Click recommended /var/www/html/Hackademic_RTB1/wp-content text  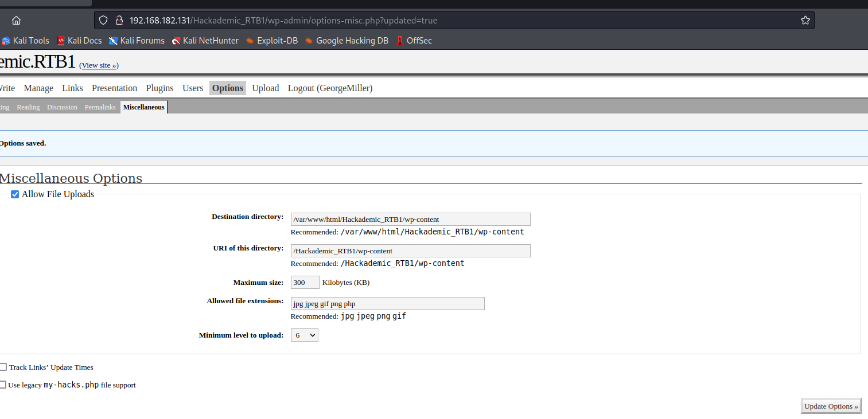(433, 232)
